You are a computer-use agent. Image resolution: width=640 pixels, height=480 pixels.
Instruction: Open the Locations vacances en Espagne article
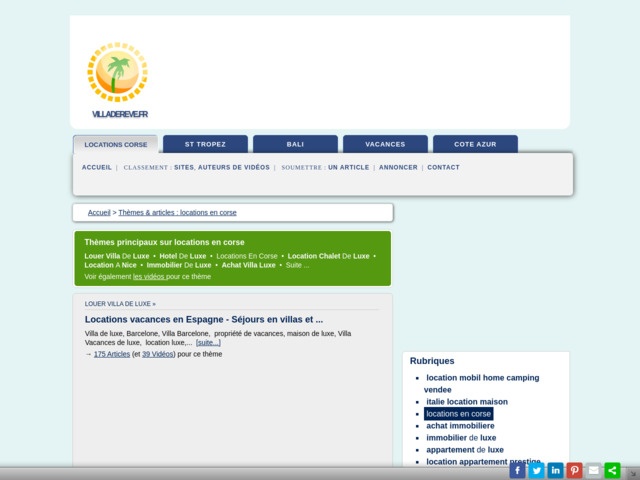pyautogui.click(x=203, y=319)
